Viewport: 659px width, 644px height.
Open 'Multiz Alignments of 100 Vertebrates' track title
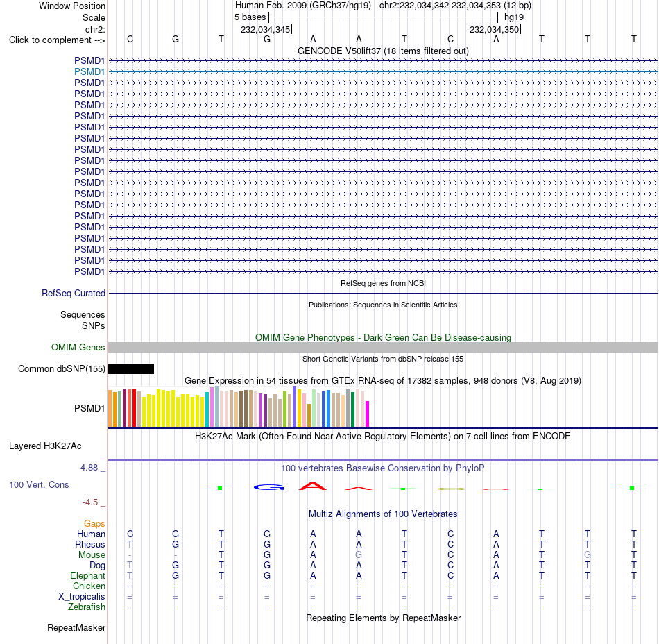tap(383, 514)
